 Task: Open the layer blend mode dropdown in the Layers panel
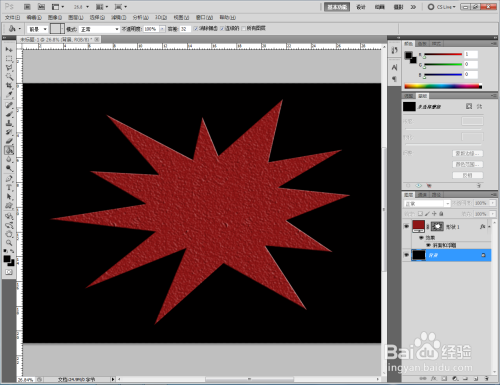(427, 203)
